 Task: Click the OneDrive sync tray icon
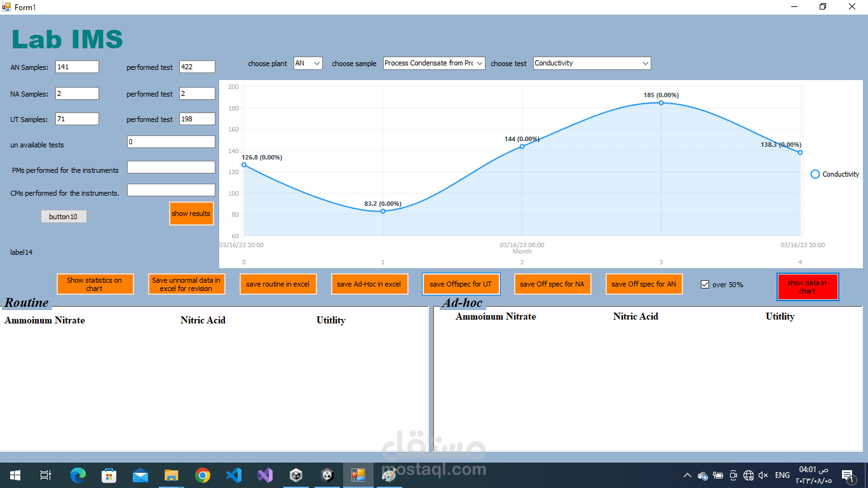pyautogui.click(x=703, y=475)
